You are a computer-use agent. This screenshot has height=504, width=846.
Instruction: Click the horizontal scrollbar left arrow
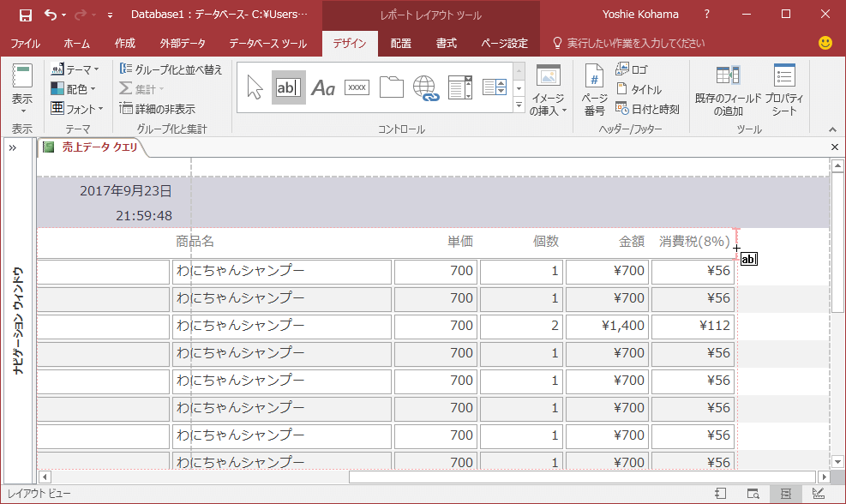(45, 477)
